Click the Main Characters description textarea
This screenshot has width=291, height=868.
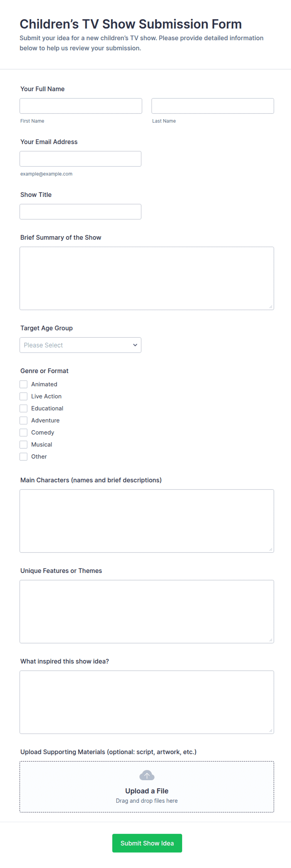tap(147, 521)
